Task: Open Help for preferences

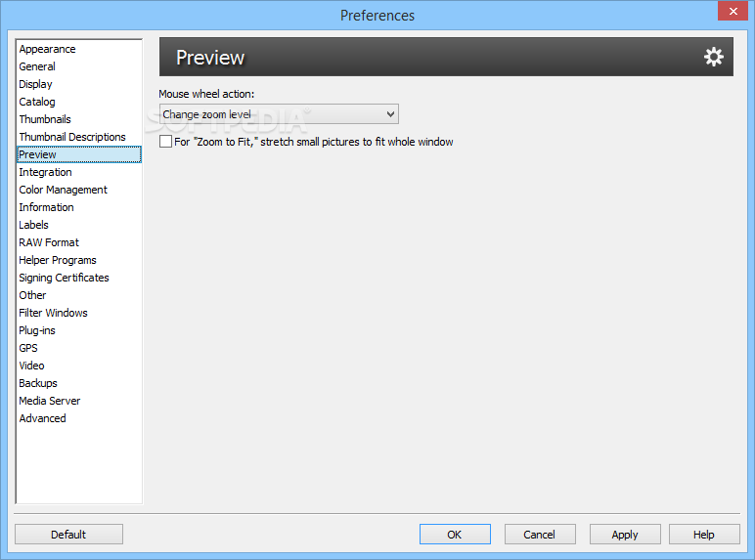Action: pos(704,535)
